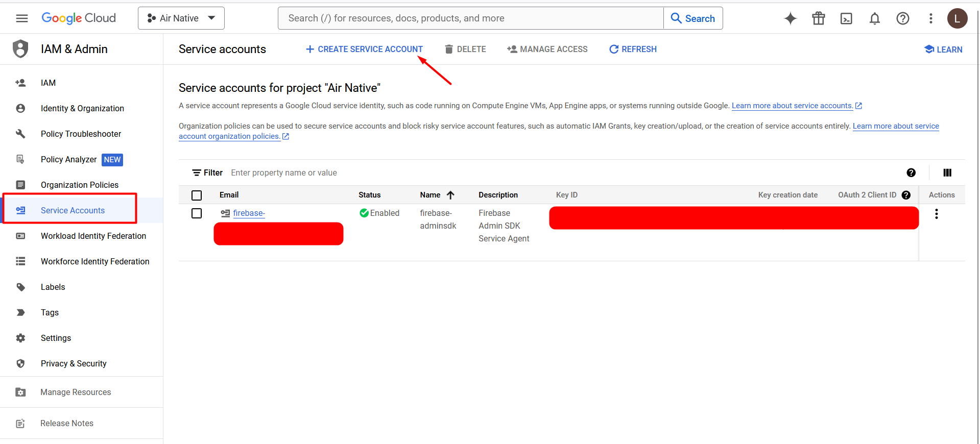980x444 pixels.
Task: Open the firebase- service account email link
Action: tap(249, 213)
